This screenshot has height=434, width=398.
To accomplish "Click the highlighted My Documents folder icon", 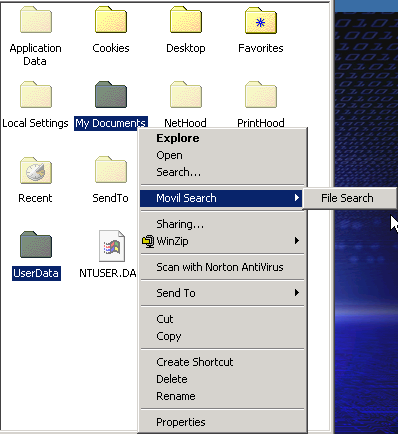I will coord(111,95).
